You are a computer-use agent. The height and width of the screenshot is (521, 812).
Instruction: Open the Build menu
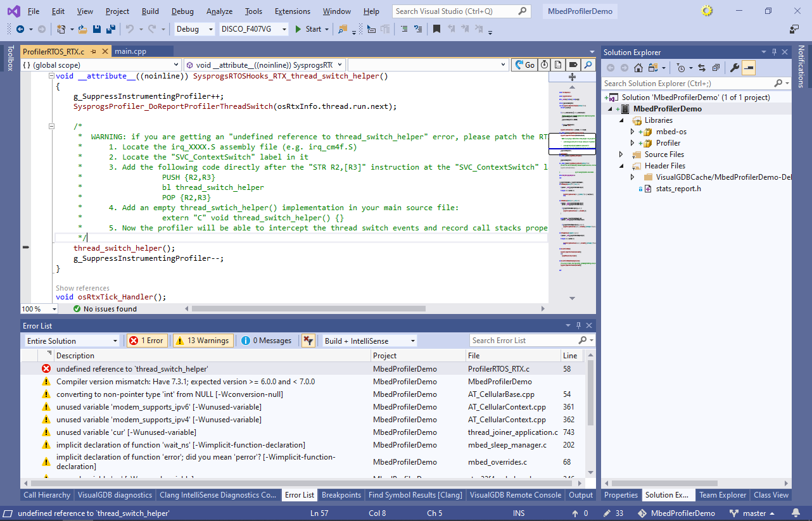click(150, 11)
